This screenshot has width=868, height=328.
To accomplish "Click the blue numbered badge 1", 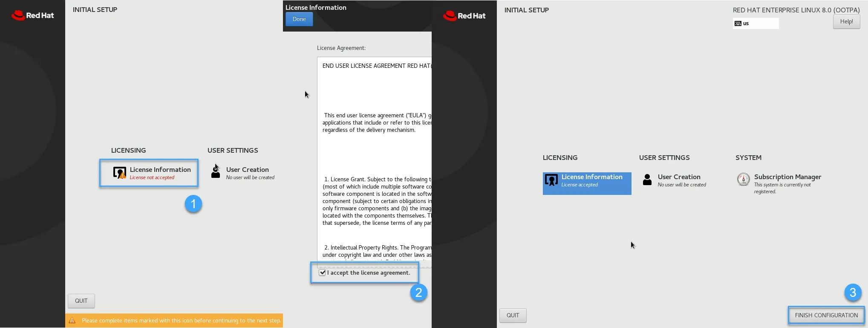I will [193, 204].
